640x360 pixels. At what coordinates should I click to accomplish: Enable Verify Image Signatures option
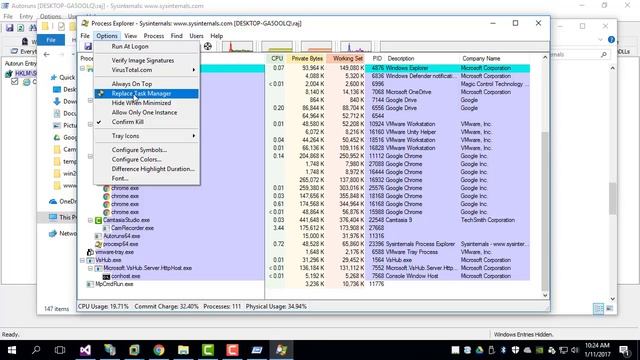coord(143,60)
